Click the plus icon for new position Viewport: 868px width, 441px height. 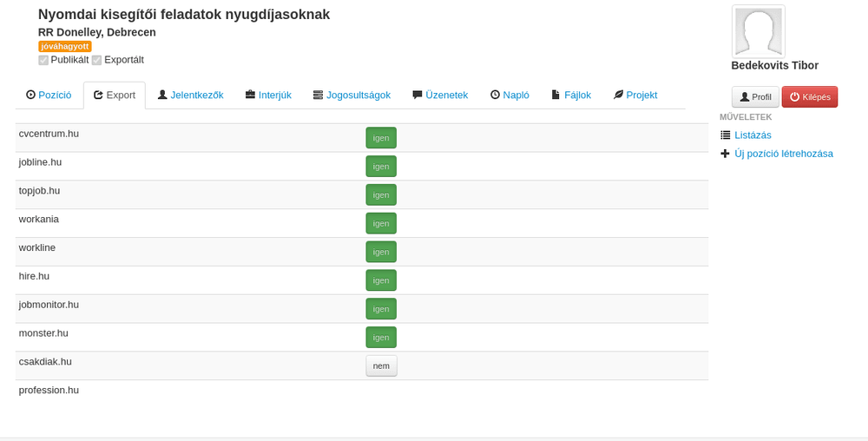click(726, 154)
